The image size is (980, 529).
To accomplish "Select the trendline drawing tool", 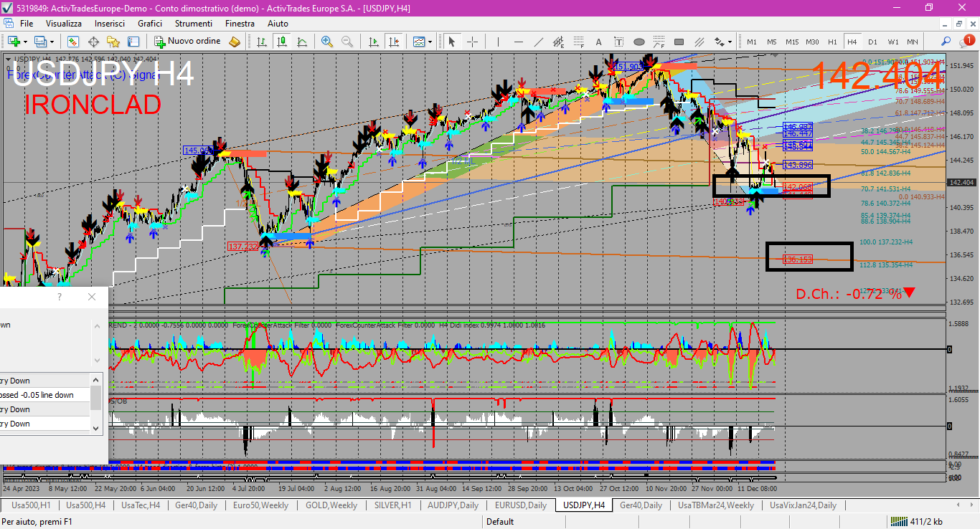I will pyautogui.click(x=538, y=42).
